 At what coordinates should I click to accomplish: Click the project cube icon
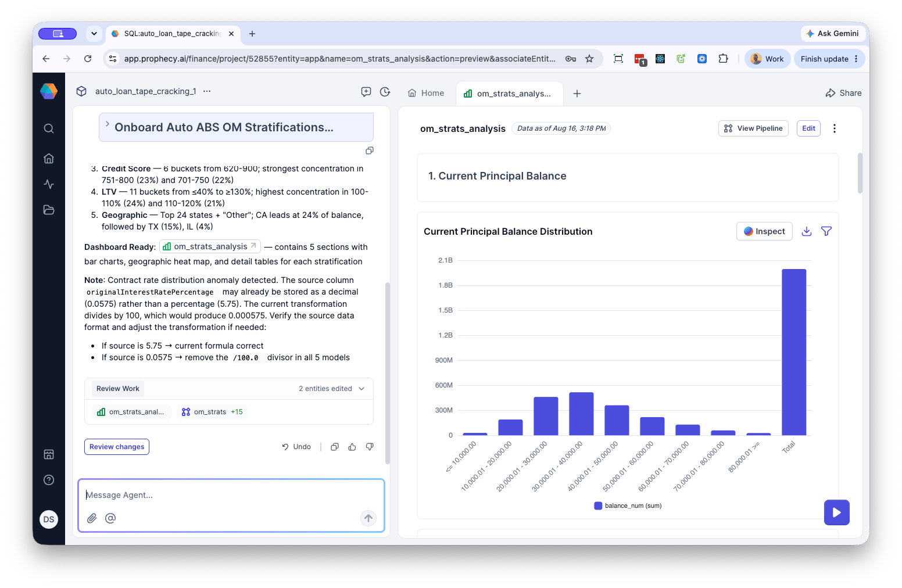point(81,91)
